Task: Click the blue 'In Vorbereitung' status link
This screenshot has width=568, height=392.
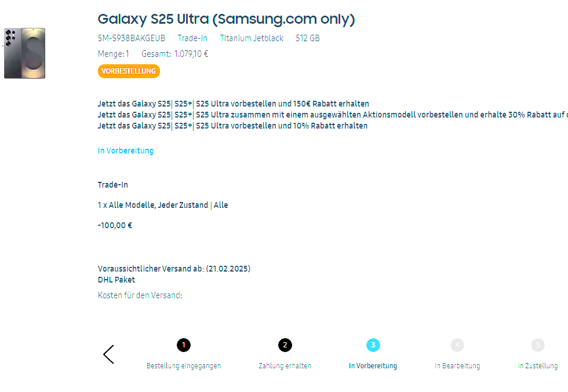Action: [126, 151]
